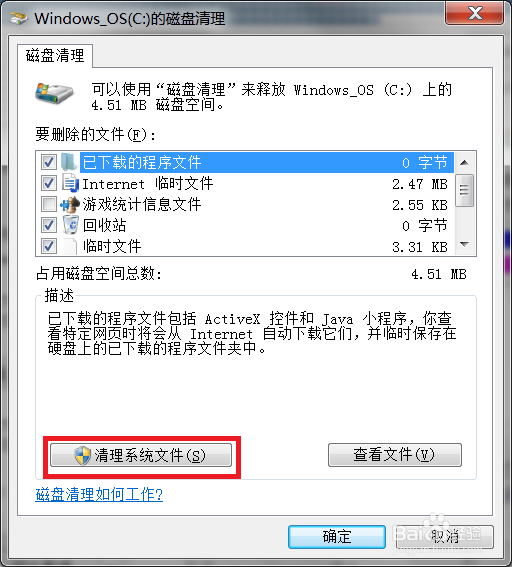
Task: Click the disk cleanup icon in title bar
Action: pos(18,18)
